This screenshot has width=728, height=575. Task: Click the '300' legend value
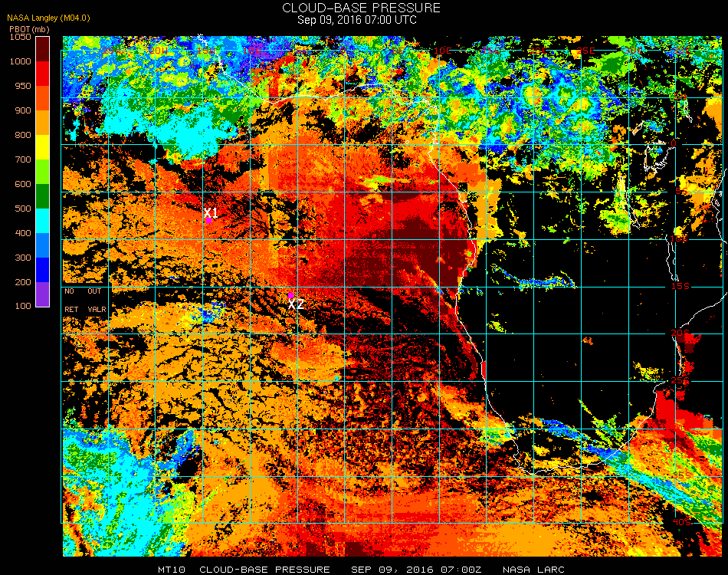pyautogui.click(x=23, y=258)
